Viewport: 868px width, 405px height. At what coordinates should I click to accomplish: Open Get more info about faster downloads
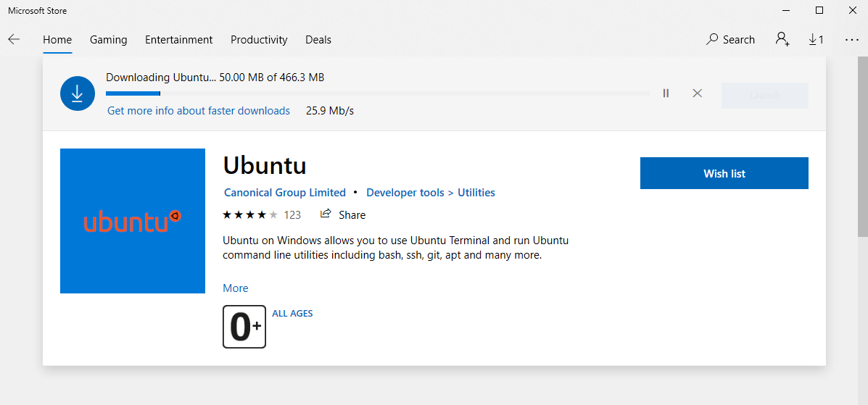tap(199, 111)
